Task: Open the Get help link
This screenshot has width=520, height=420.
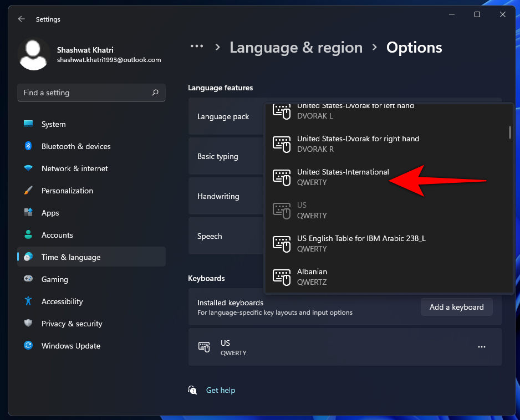Action: [x=221, y=390]
